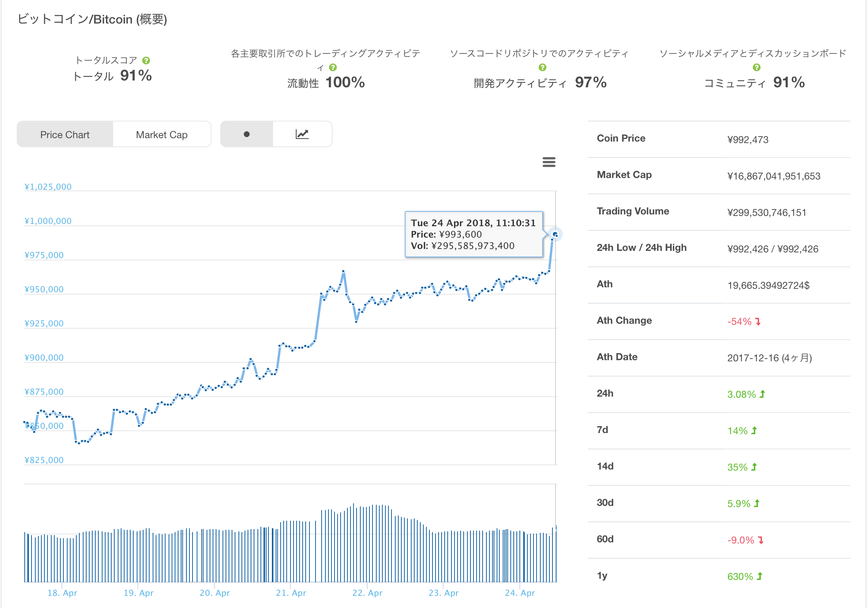This screenshot has width=868, height=608.
Task: Click help icon beside トータルスコア
Action: click(x=146, y=60)
